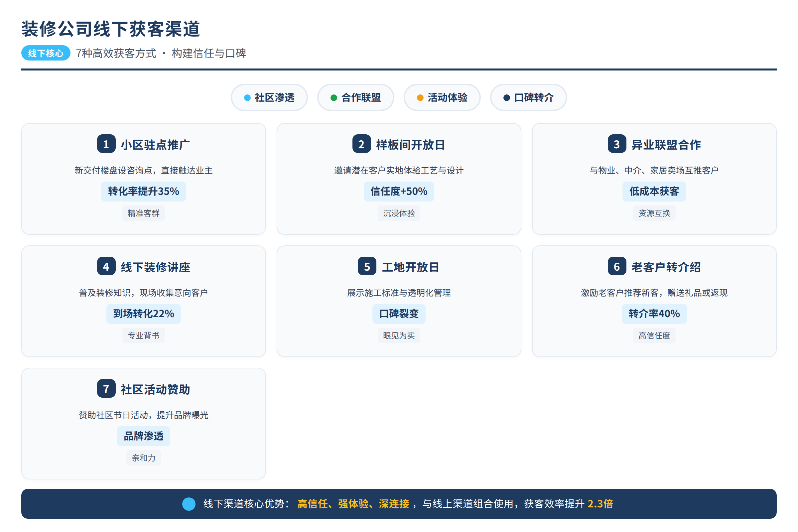Click the number 5 badge icon
The width and height of the screenshot is (798, 532).
tap(367, 267)
